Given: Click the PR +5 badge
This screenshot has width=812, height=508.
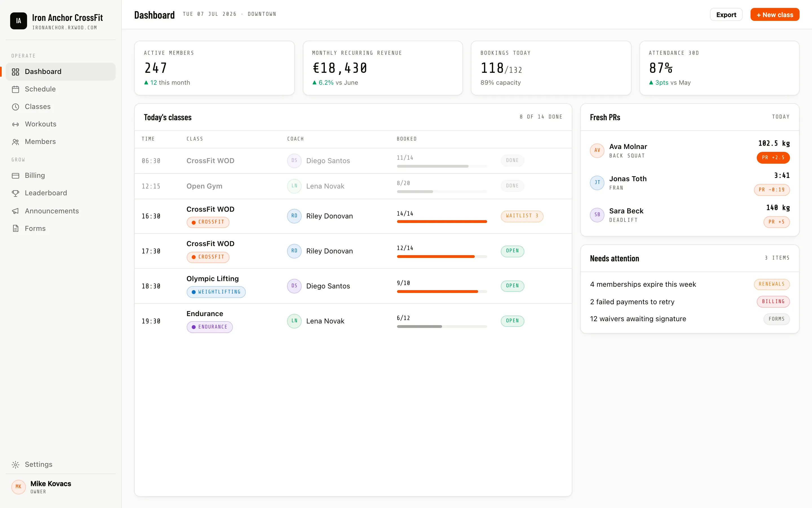Looking at the screenshot, I should (776, 222).
